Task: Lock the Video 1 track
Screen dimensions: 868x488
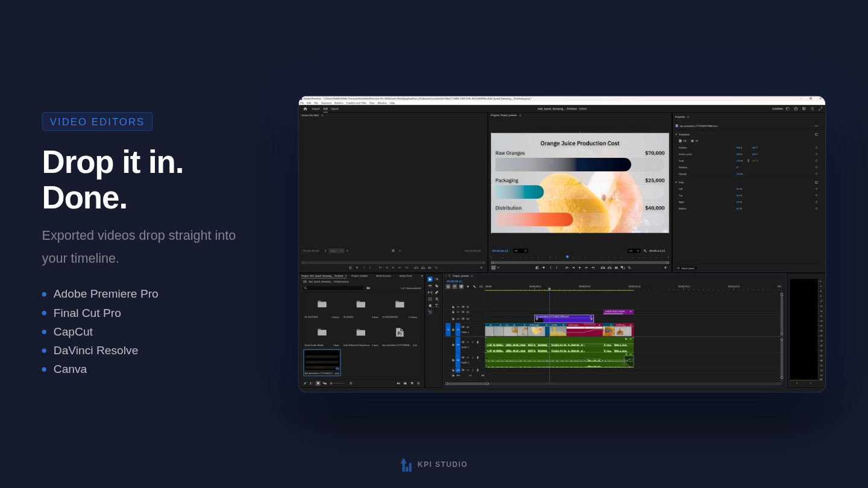Action: [x=453, y=329]
